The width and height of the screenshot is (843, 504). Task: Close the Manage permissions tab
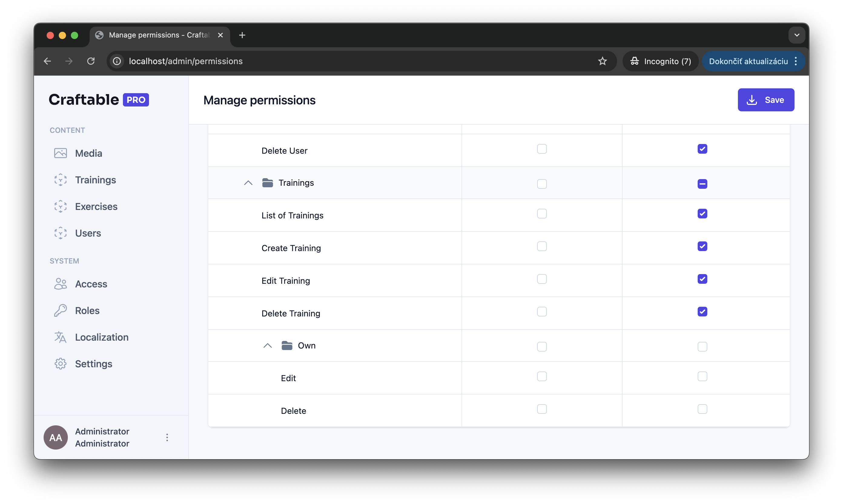[220, 35]
